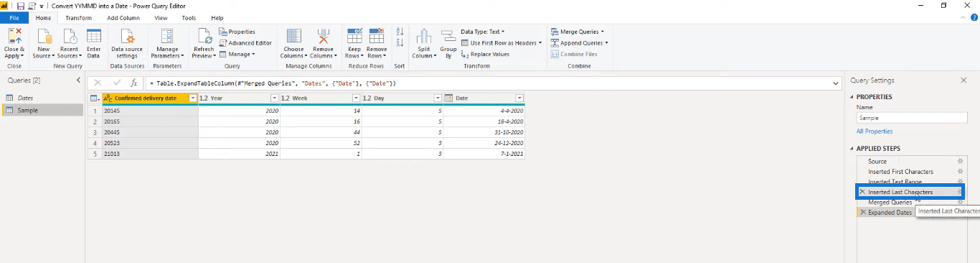980x263 pixels.
Task: Collapse the PROPERTIES section
Action: tap(852, 97)
